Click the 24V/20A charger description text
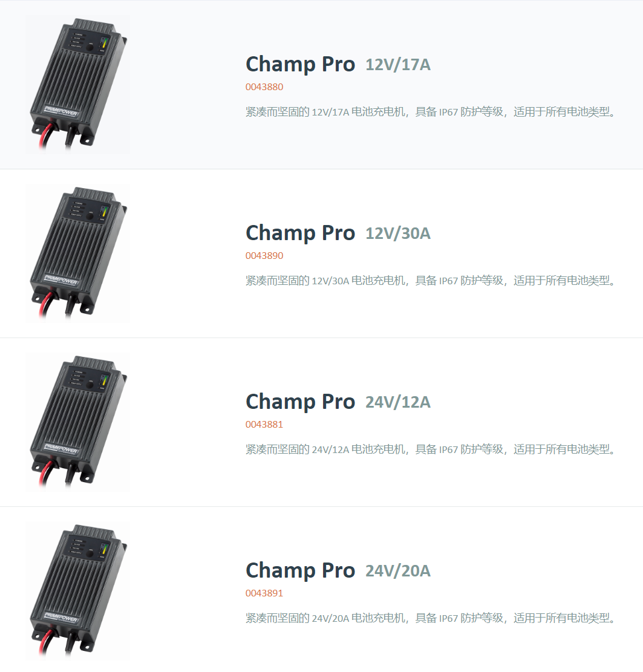This screenshot has height=672, width=643. (x=431, y=618)
